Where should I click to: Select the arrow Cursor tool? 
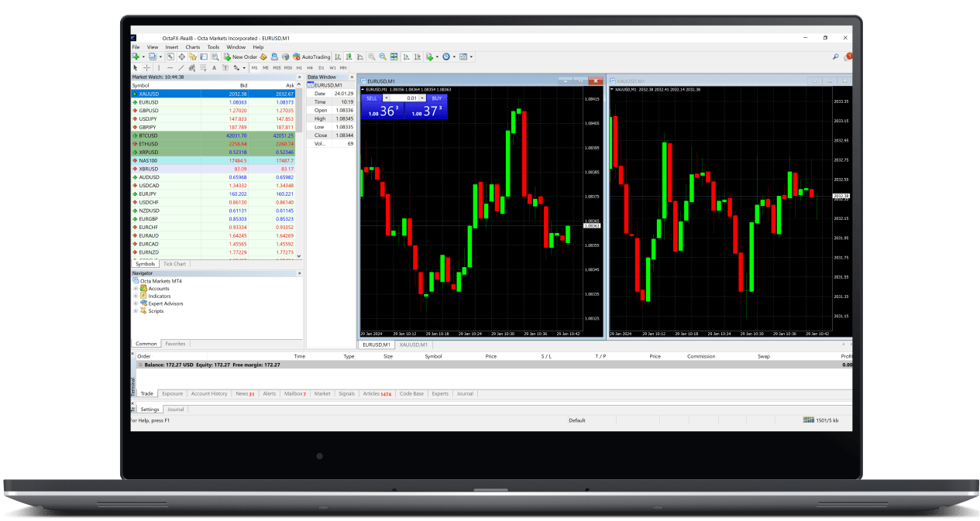click(x=136, y=67)
